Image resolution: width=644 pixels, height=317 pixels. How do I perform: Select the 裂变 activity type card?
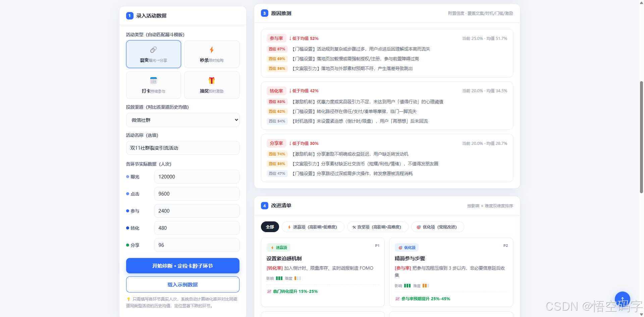point(154,54)
